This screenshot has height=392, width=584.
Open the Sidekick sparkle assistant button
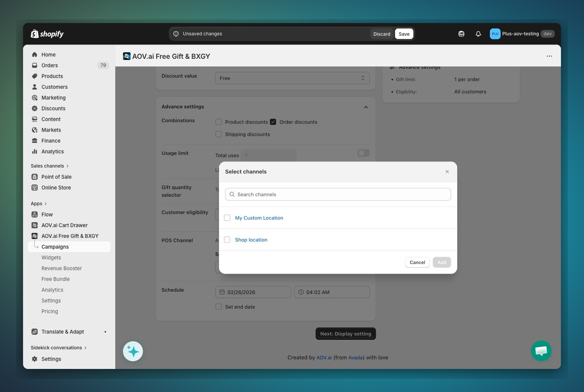pos(133,351)
